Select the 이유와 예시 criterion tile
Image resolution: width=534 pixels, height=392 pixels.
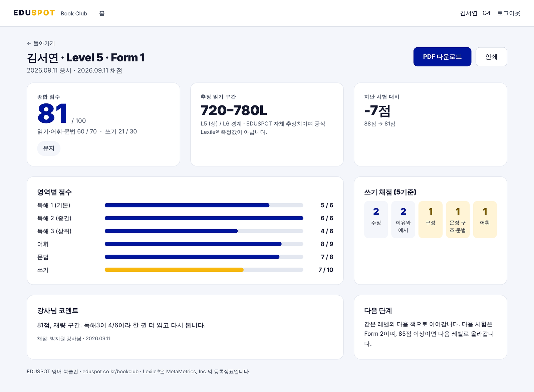pyautogui.click(x=403, y=220)
